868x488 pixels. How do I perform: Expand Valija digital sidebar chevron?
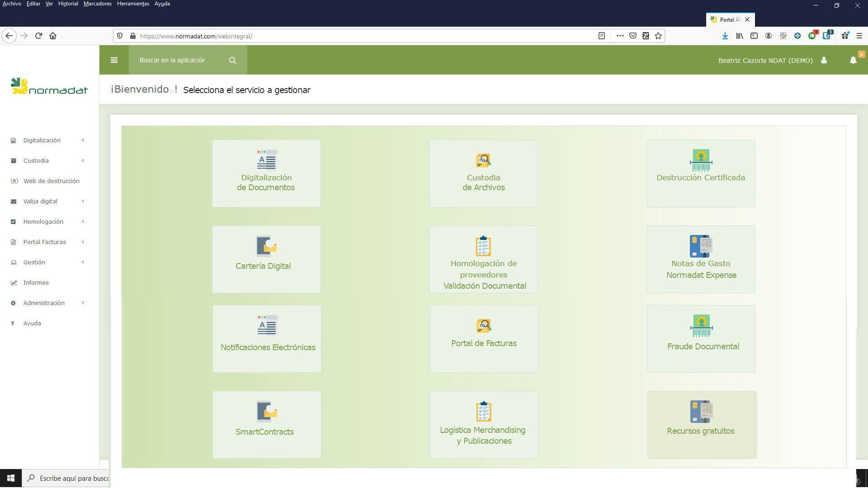[x=83, y=201]
